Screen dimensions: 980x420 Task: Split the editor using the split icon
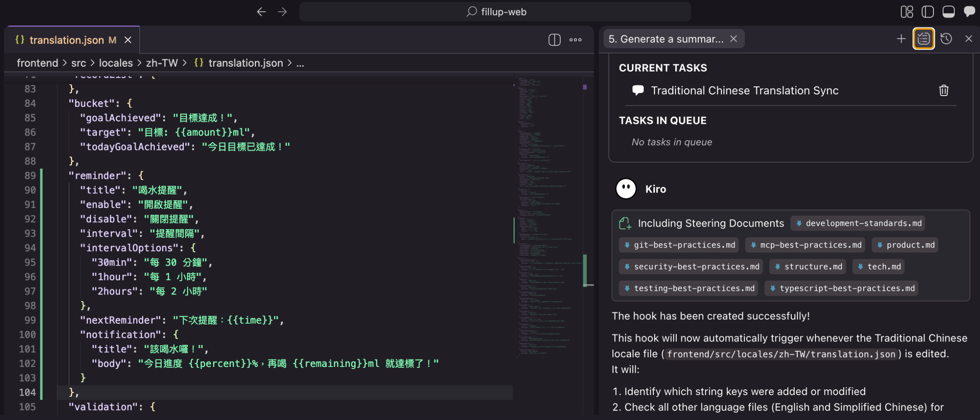(x=554, y=40)
